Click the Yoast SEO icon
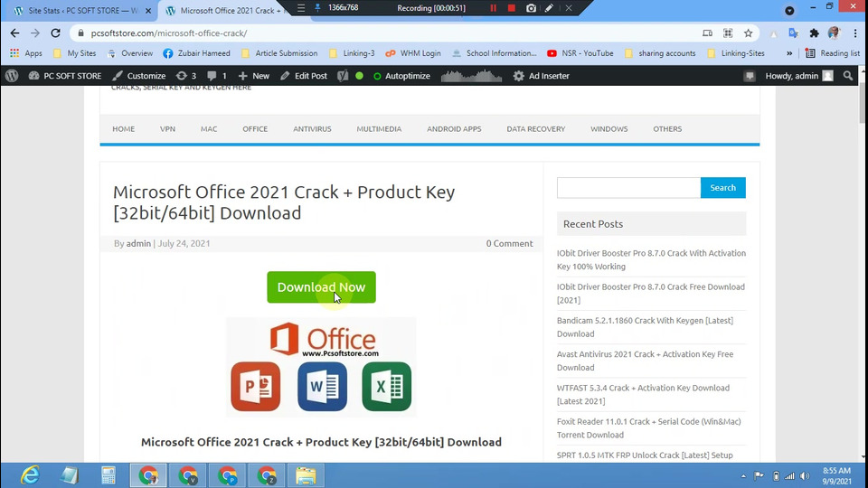Image resolution: width=868 pixels, height=488 pixels. tap(344, 76)
